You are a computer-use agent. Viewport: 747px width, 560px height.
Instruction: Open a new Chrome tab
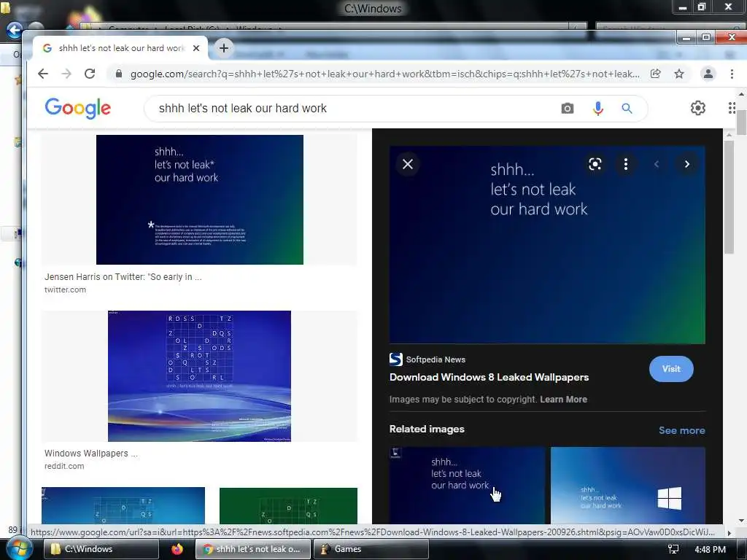click(223, 48)
